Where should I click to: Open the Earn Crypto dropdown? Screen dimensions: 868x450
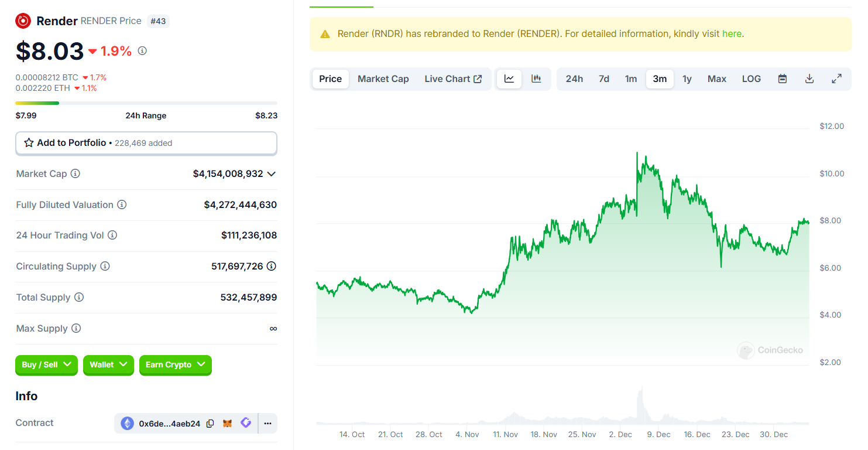[x=176, y=364]
